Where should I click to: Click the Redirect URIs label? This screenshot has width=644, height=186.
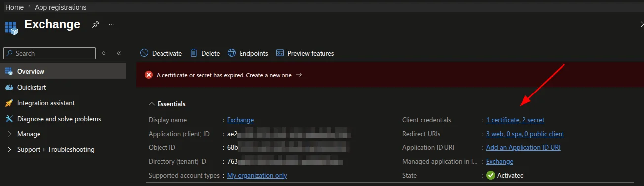click(x=421, y=134)
